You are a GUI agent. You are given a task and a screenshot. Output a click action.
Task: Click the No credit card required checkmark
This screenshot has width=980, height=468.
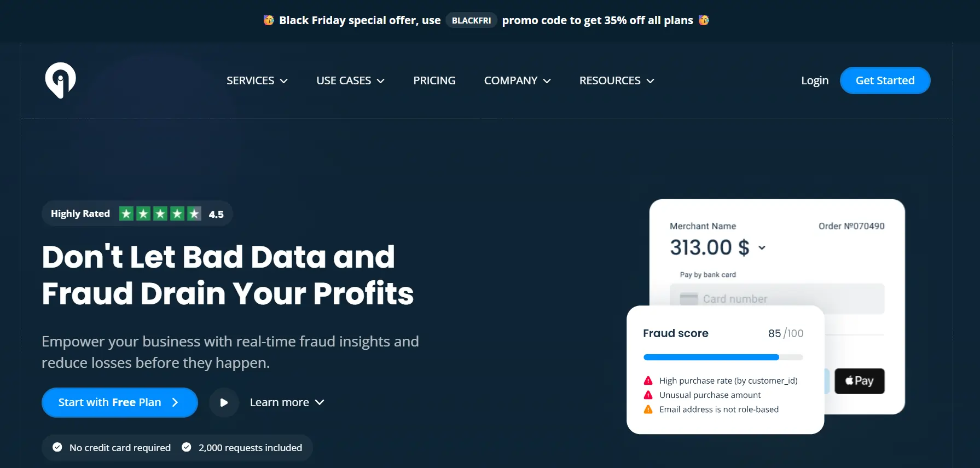coord(57,447)
